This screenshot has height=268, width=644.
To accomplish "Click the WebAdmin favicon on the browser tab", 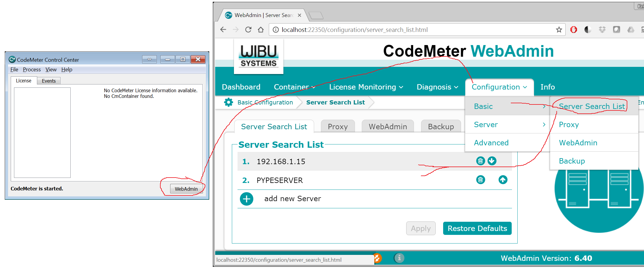I will click(x=229, y=15).
